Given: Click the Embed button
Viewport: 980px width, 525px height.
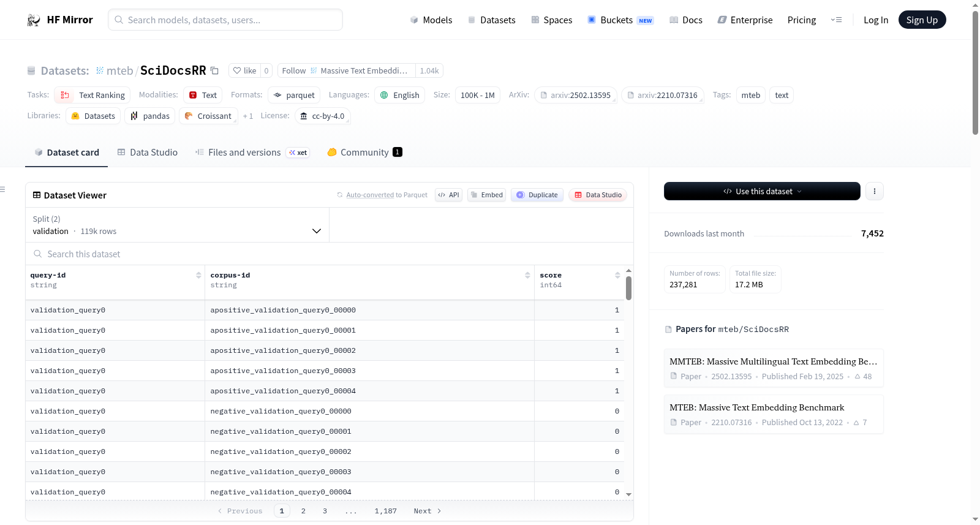Looking at the screenshot, I should (486, 195).
